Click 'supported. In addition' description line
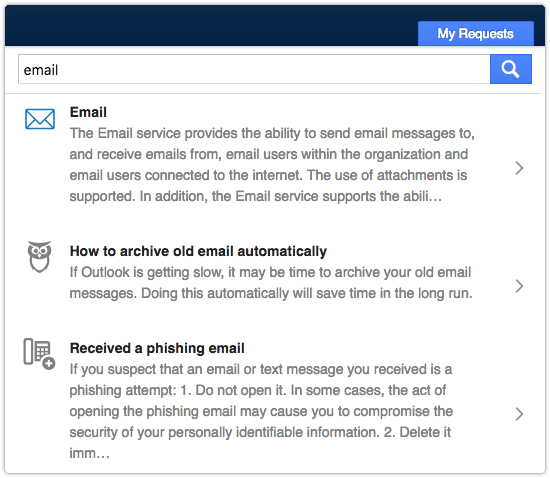The image size is (550, 478). click(x=255, y=196)
